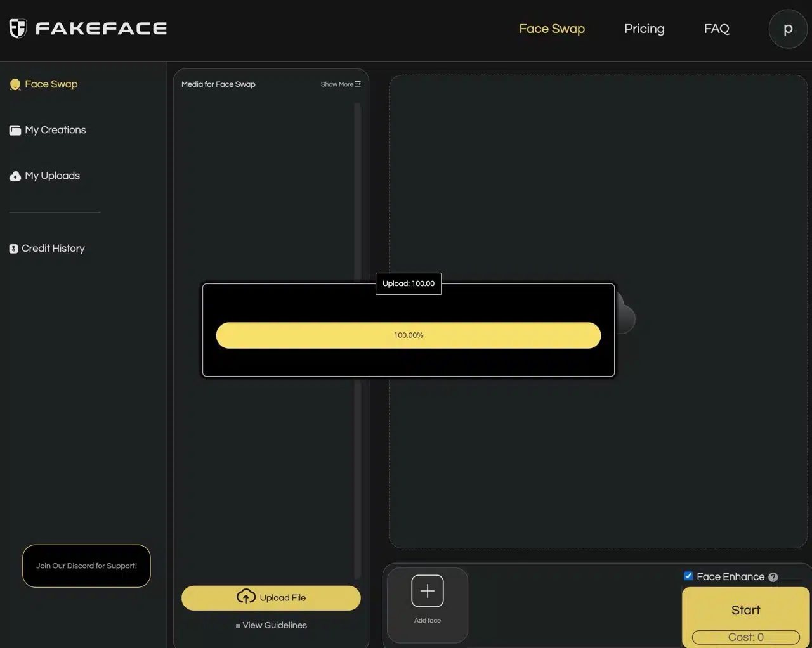Click the FakeFace shield logo icon
The height and width of the screenshot is (648, 812).
pos(18,29)
